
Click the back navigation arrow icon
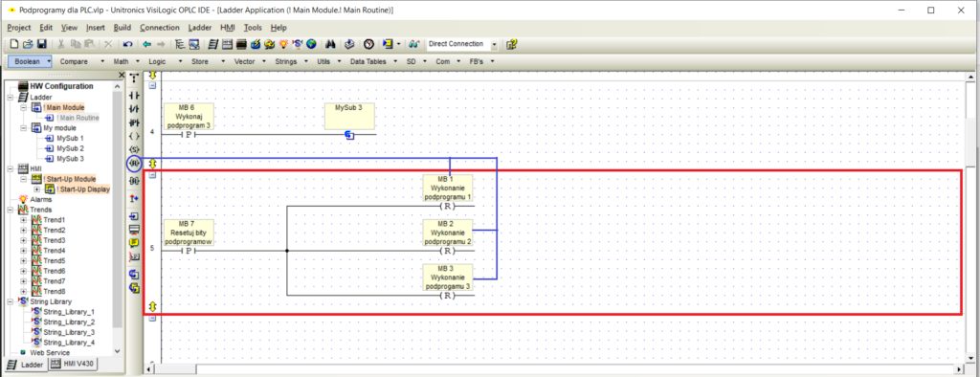coord(146,44)
